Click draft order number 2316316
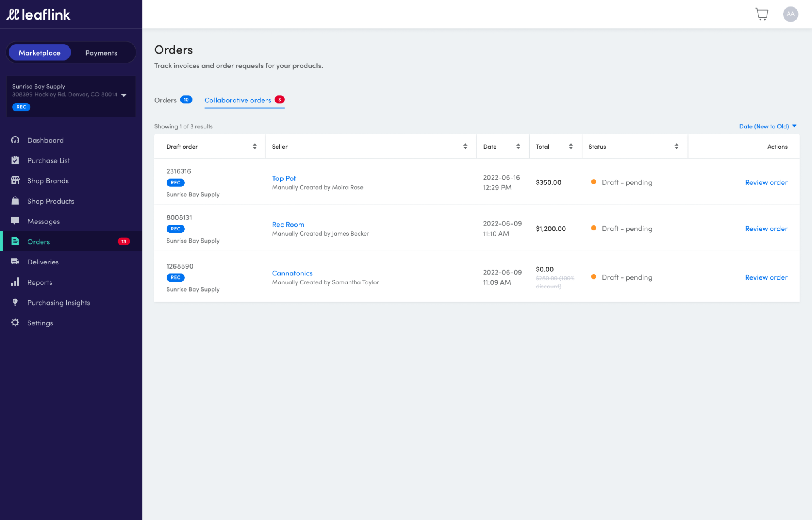Screen dimensions: 812x520 (x=178, y=171)
